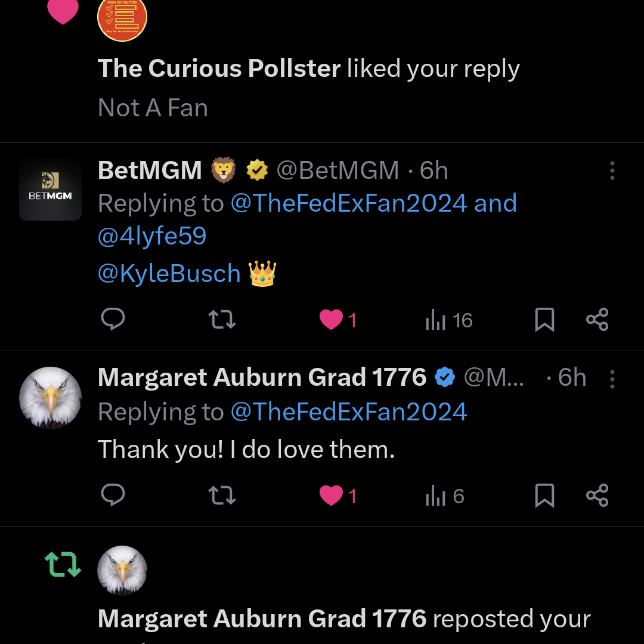
Task: Open the @KyleBusch mention link
Action: (x=169, y=274)
